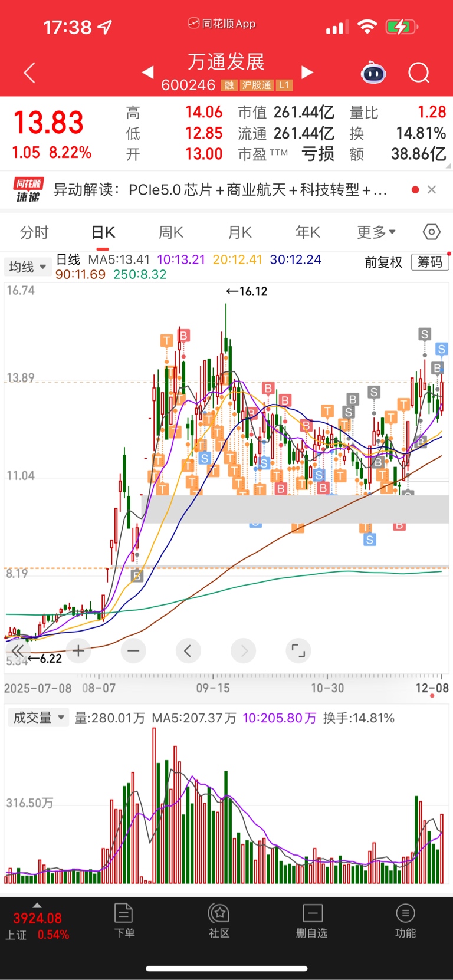This screenshot has width=453, height=980.
Task: Select the 分时 tab
Action: 34,232
